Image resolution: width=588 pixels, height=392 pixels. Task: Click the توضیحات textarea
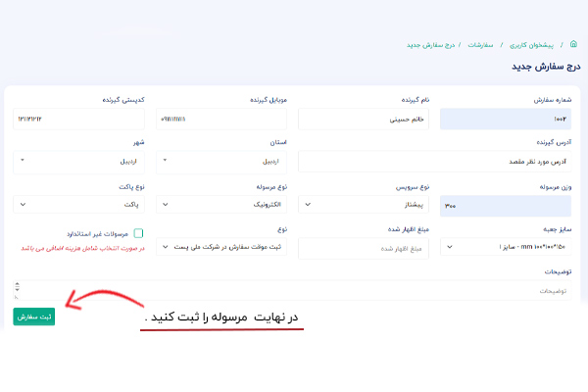tap(292, 290)
